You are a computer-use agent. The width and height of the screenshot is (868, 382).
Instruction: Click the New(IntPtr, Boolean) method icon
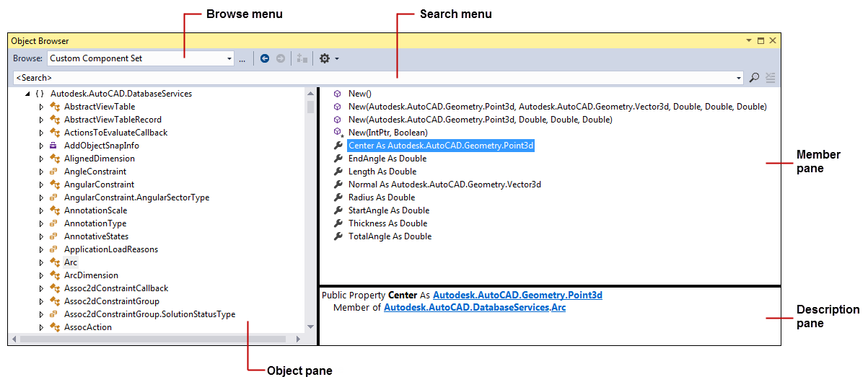pos(338,133)
